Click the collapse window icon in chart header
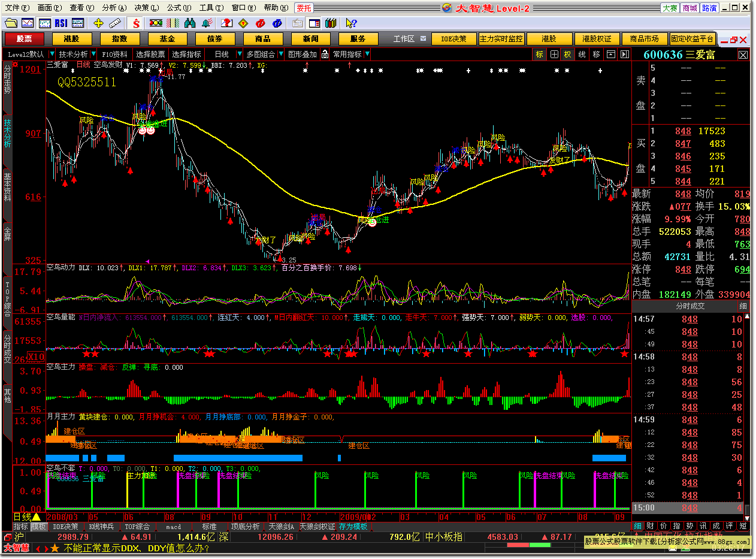The width and height of the screenshot is (756, 559). 610,54
